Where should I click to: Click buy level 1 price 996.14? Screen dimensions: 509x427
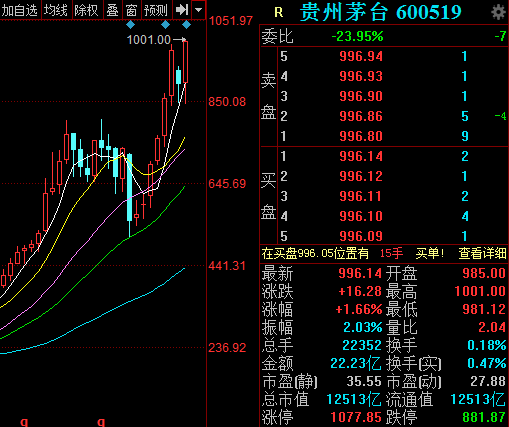[x=361, y=156]
